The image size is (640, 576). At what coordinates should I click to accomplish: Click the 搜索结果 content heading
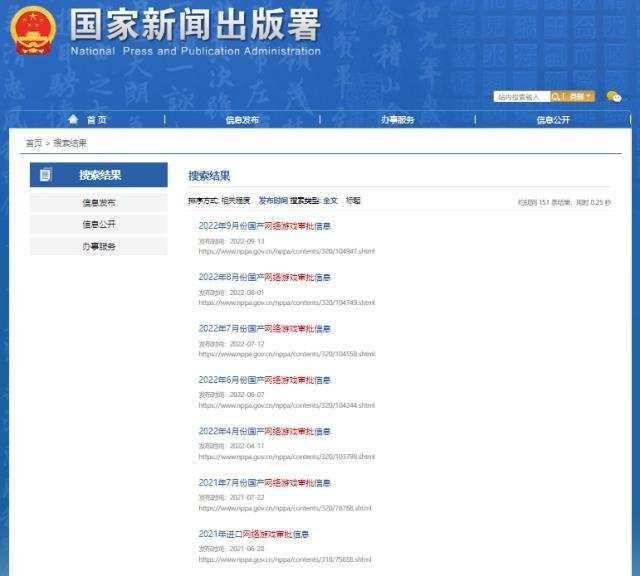209,176
